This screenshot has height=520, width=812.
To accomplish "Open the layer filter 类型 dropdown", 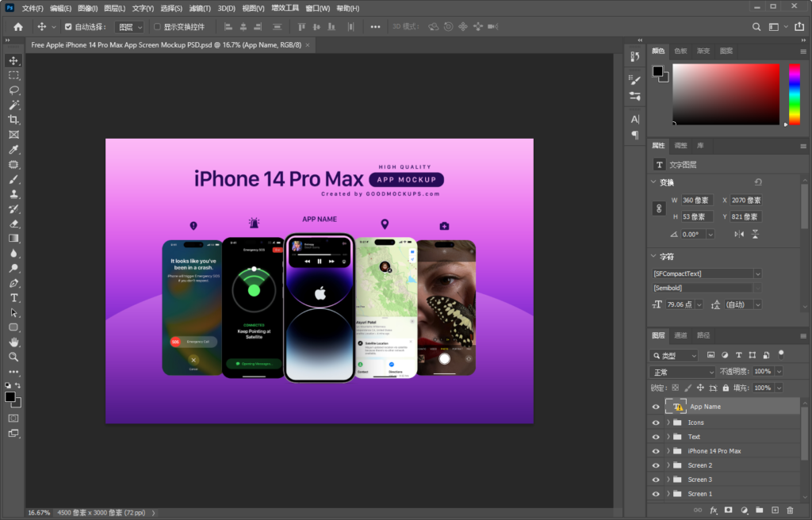I will [674, 355].
